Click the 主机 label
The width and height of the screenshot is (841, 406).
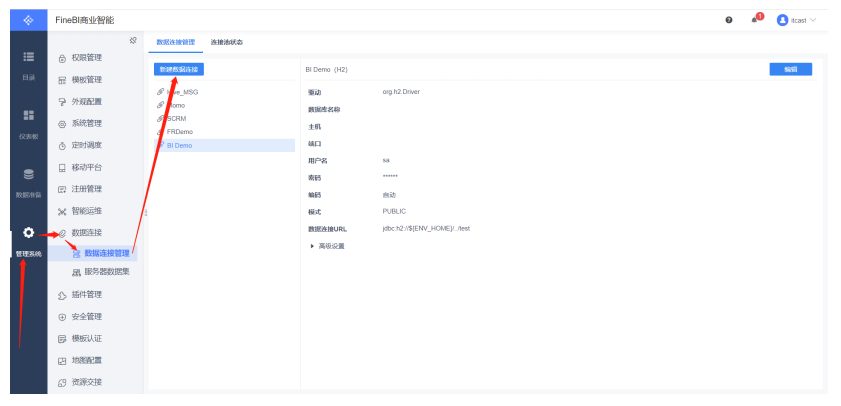[x=314, y=127]
